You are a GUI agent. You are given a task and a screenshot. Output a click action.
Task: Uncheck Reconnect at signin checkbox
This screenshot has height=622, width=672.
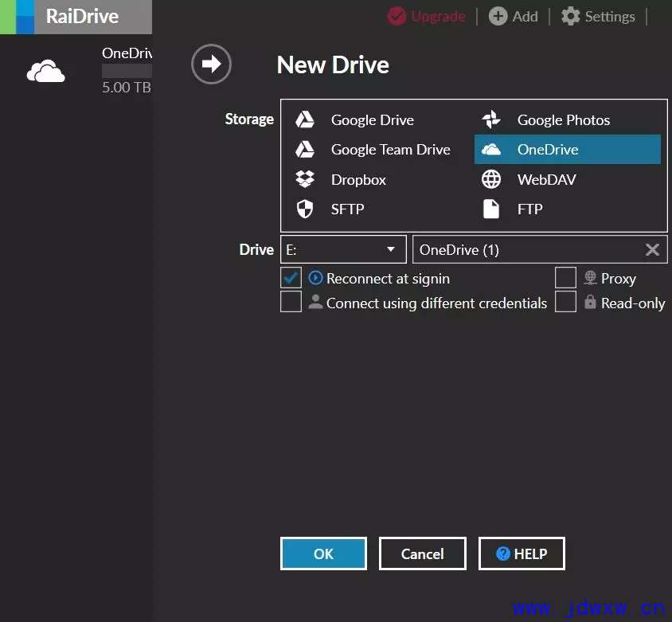tap(291, 278)
